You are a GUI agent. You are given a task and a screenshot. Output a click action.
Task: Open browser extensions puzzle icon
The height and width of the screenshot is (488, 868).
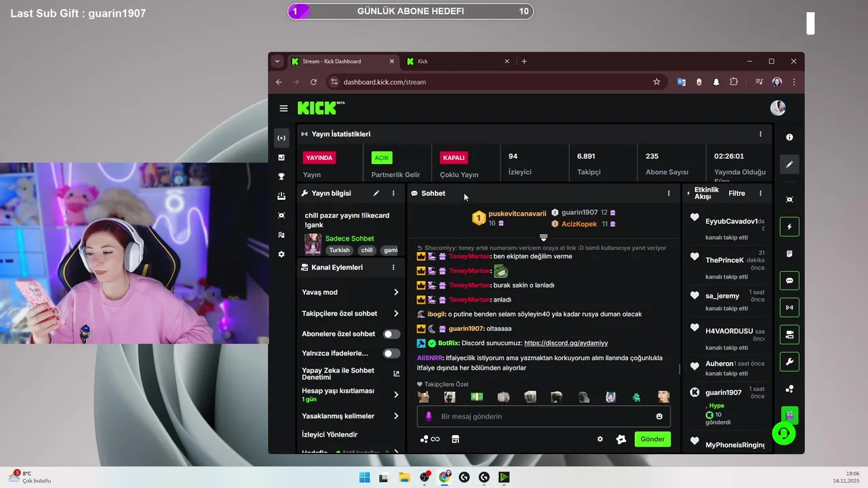734,82
